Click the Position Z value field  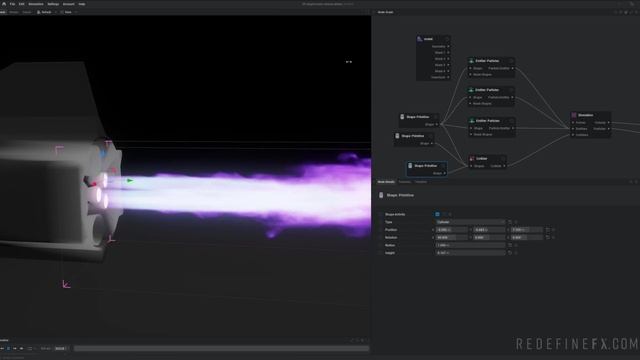(527, 230)
